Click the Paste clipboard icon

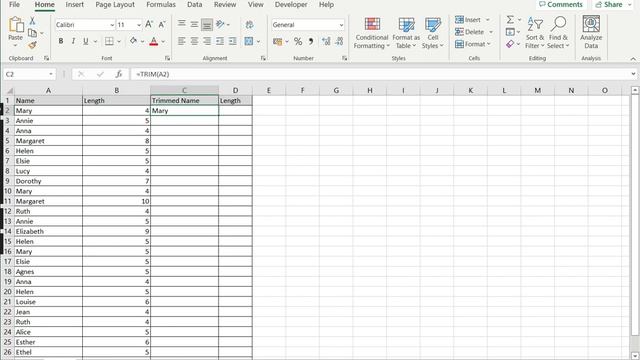point(16,25)
